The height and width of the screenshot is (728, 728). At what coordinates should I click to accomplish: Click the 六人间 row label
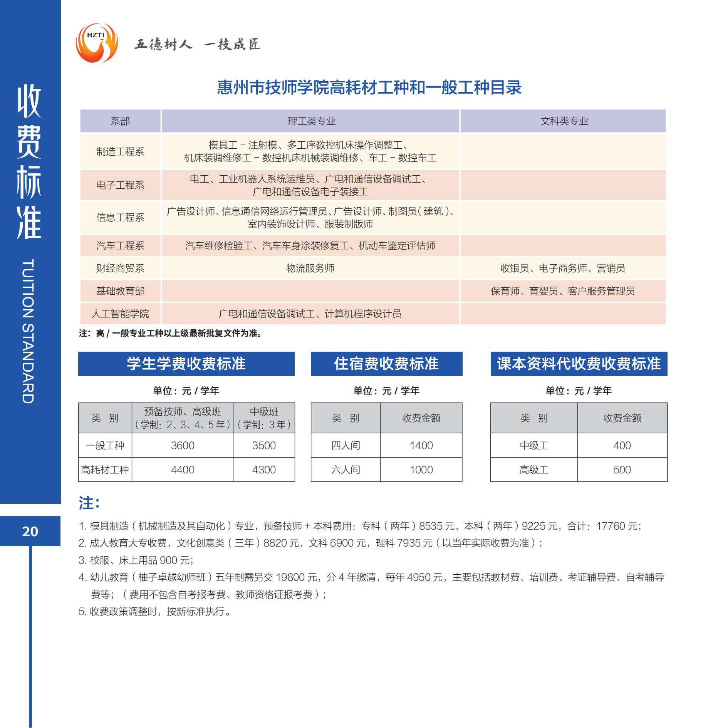click(346, 470)
